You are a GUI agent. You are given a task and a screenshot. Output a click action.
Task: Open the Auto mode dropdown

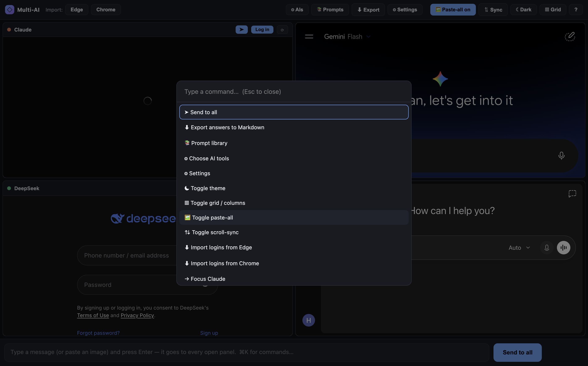click(x=519, y=248)
